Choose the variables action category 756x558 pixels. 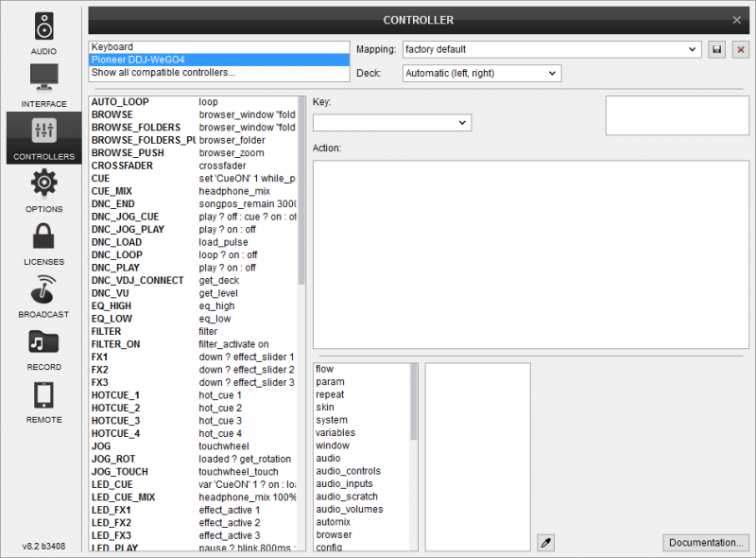click(362, 433)
